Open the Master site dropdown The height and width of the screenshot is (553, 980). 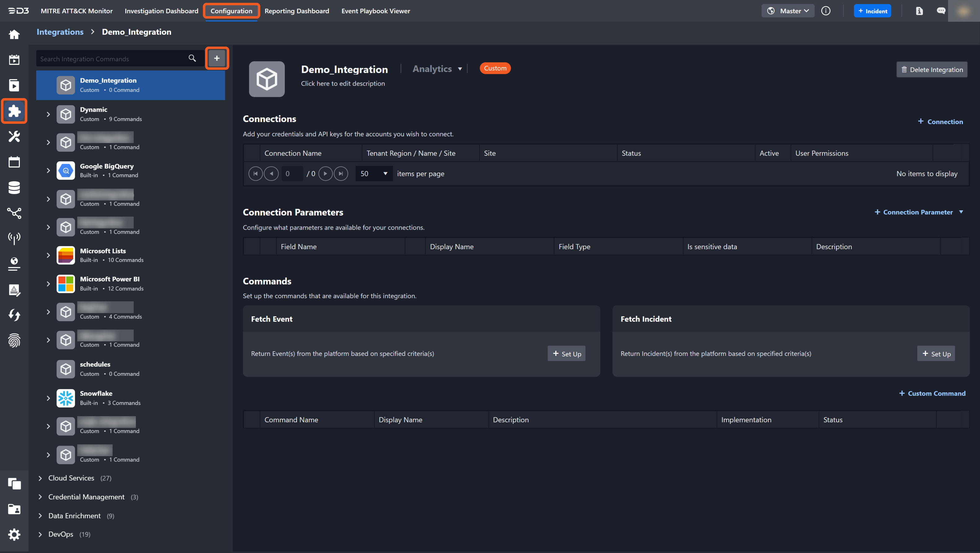(788, 11)
